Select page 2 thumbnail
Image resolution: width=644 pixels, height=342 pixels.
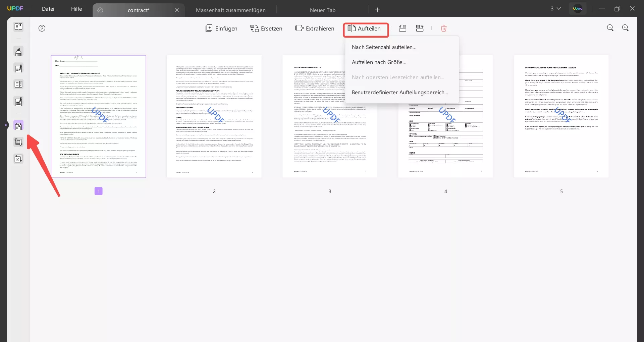(214, 116)
